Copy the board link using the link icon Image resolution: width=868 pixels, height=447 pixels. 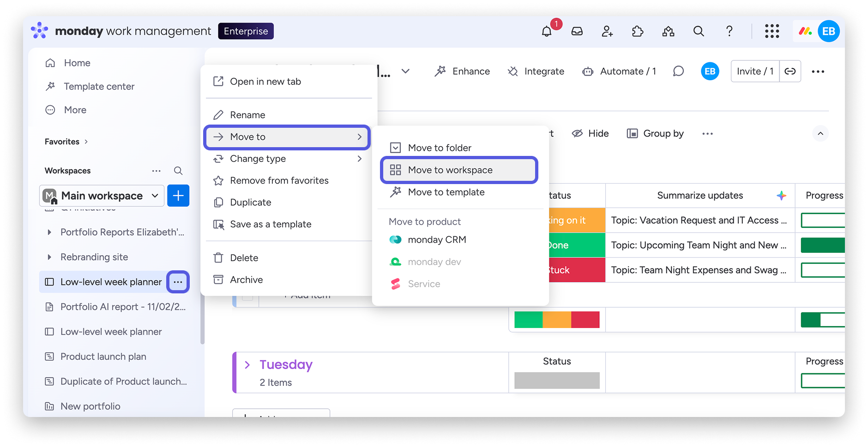pos(790,71)
